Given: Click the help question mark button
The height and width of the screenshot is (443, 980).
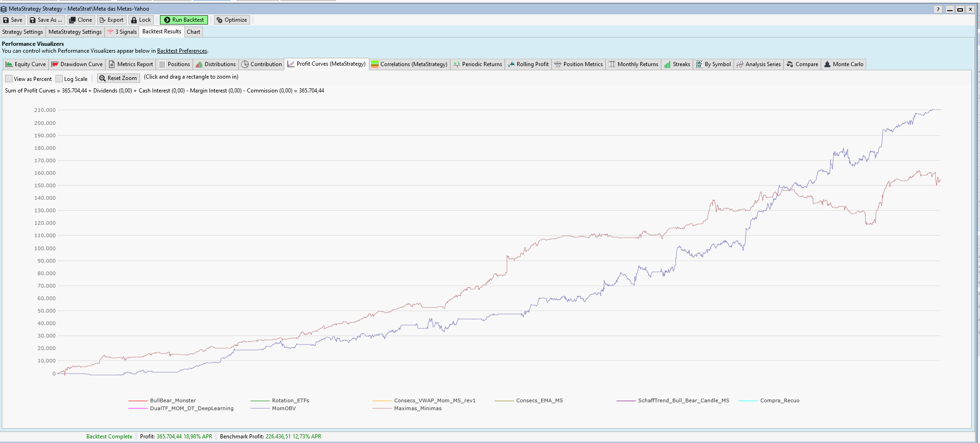Looking at the screenshot, I should click(938, 9).
